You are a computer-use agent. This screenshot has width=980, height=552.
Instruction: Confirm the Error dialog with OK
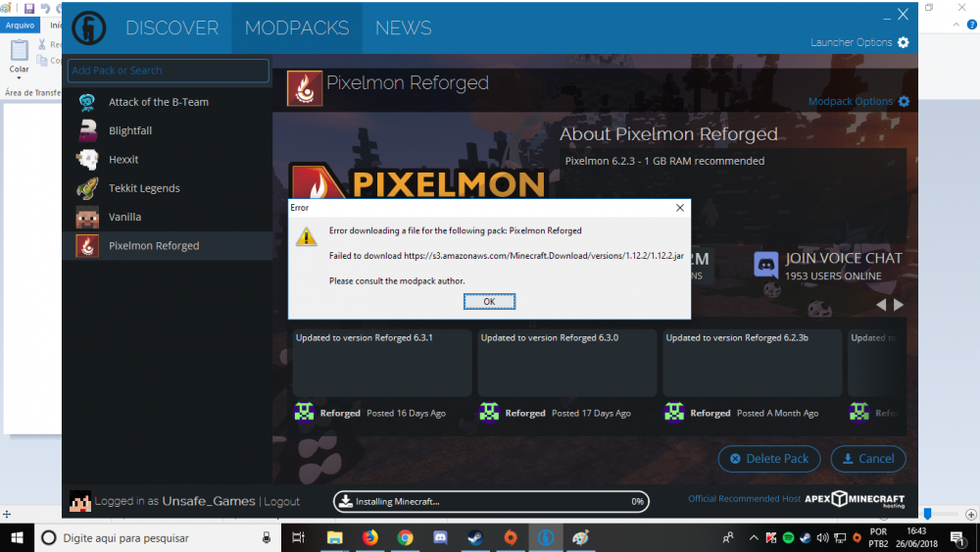[489, 301]
